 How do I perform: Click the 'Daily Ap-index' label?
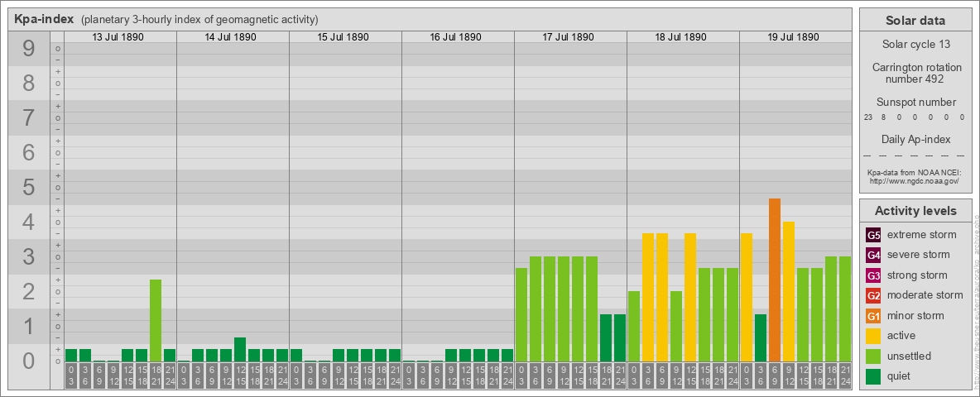pos(915,139)
